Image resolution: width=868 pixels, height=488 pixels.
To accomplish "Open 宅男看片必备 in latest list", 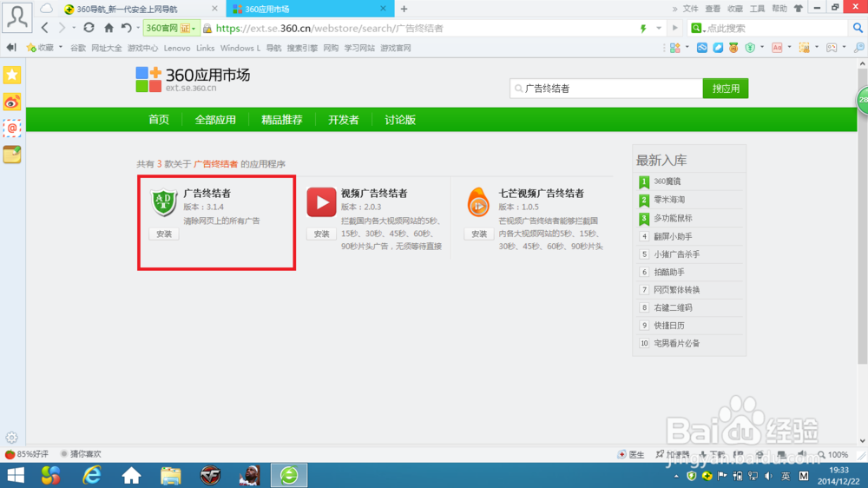I will click(x=676, y=344).
